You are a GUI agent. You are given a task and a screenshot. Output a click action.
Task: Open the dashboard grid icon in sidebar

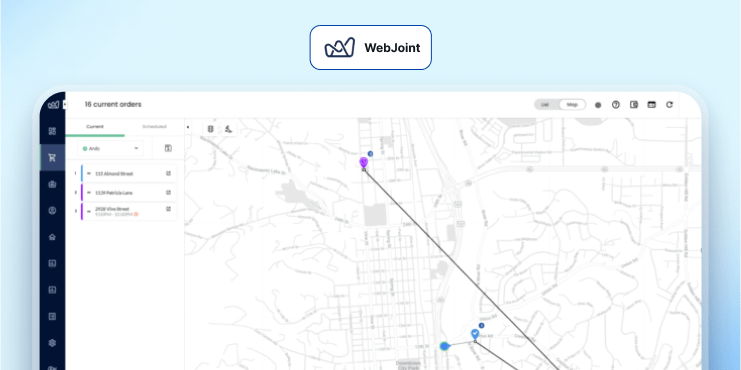click(52, 131)
